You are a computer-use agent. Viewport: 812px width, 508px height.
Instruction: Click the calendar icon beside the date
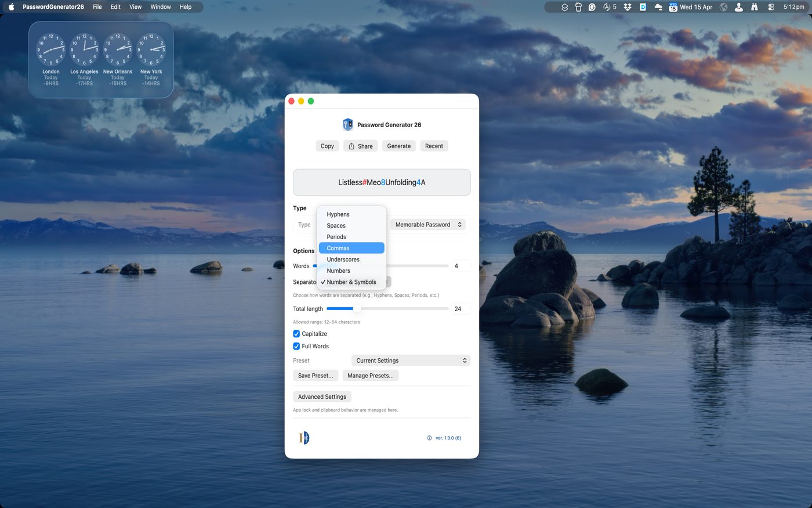point(673,7)
